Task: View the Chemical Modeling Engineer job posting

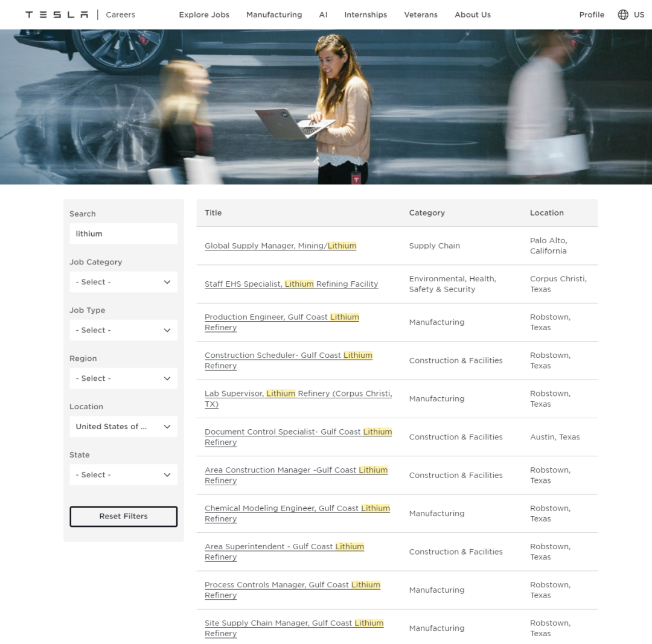Action: tap(296, 508)
